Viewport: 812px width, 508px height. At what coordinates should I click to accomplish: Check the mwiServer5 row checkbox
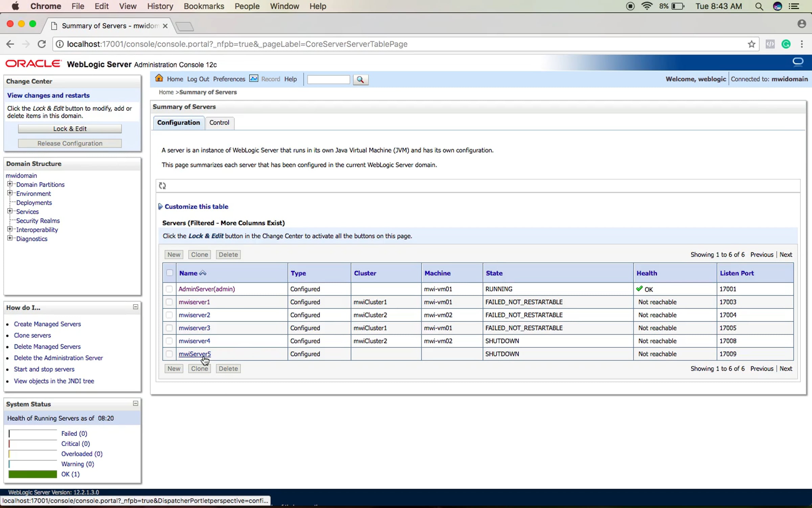click(x=169, y=354)
